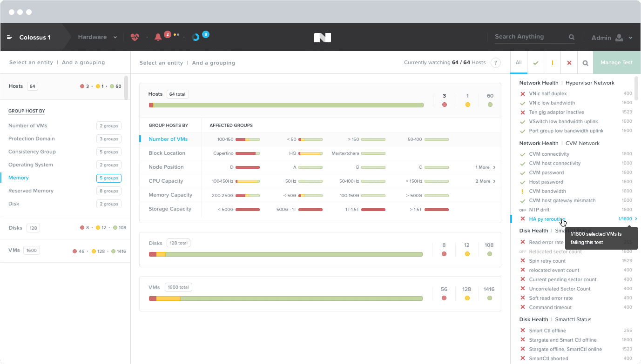The image size is (641, 364).
Task: Open the alerts bell icon
Action: tap(158, 37)
